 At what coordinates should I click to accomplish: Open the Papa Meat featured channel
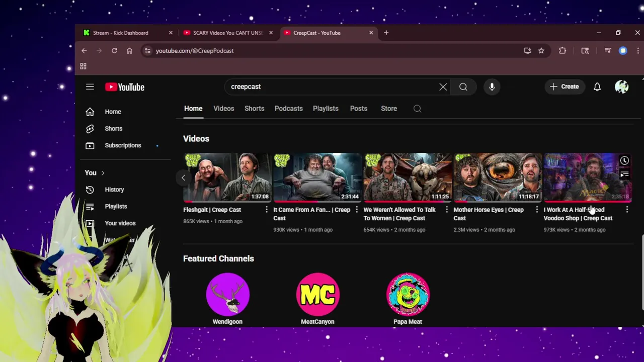[x=408, y=294]
